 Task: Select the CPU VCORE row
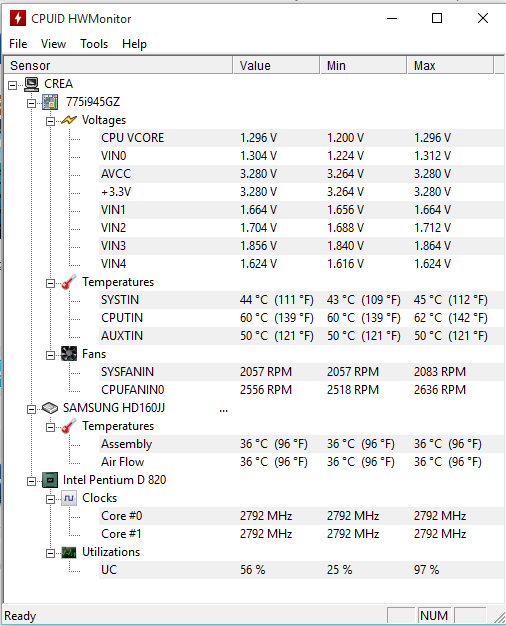point(302,138)
